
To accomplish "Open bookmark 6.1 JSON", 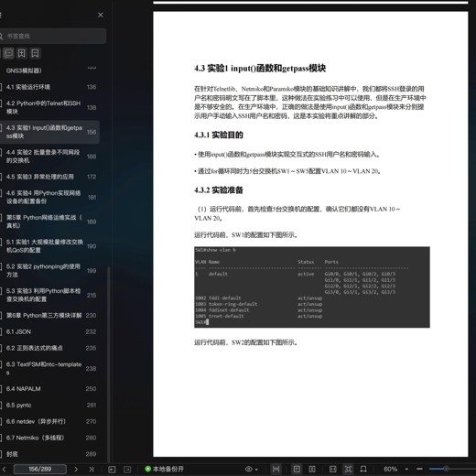I will coord(49,331).
